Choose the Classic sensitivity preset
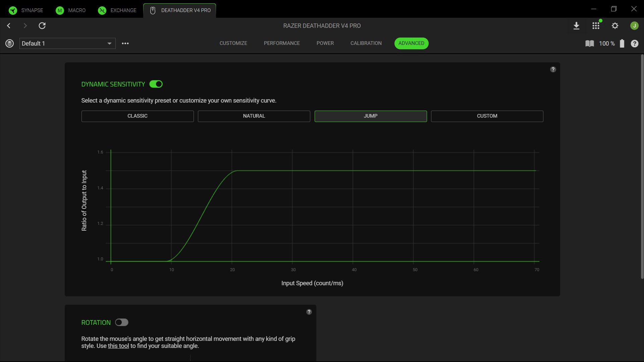The height and width of the screenshot is (362, 644). tap(138, 116)
